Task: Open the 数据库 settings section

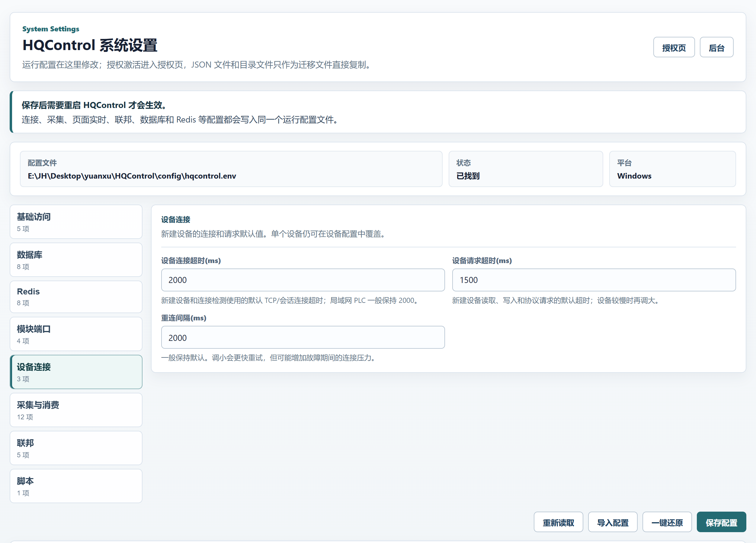Action: tap(76, 260)
